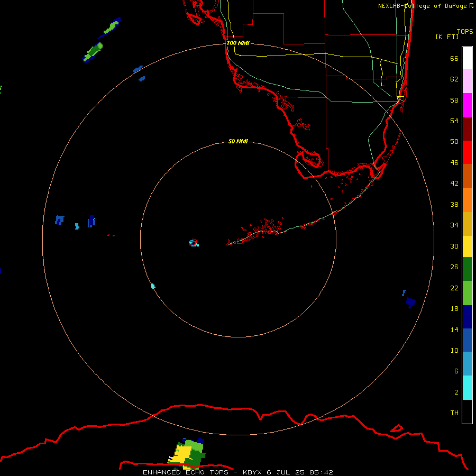The width and height of the screenshot is (476, 476).
Task: Click the NEXLAB-College of DuPage credit text
Action: tap(426, 6)
